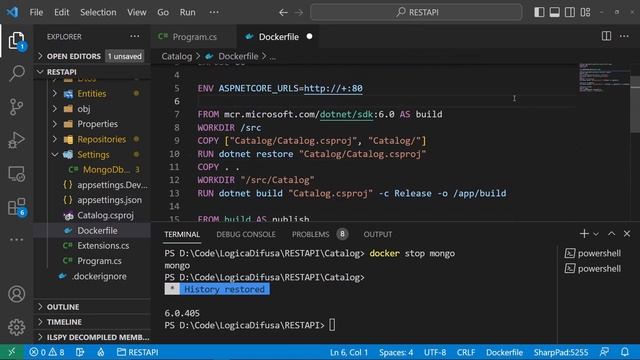Open the Go menu
Viewport: 640px width, 360px height.
pos(163,12)
